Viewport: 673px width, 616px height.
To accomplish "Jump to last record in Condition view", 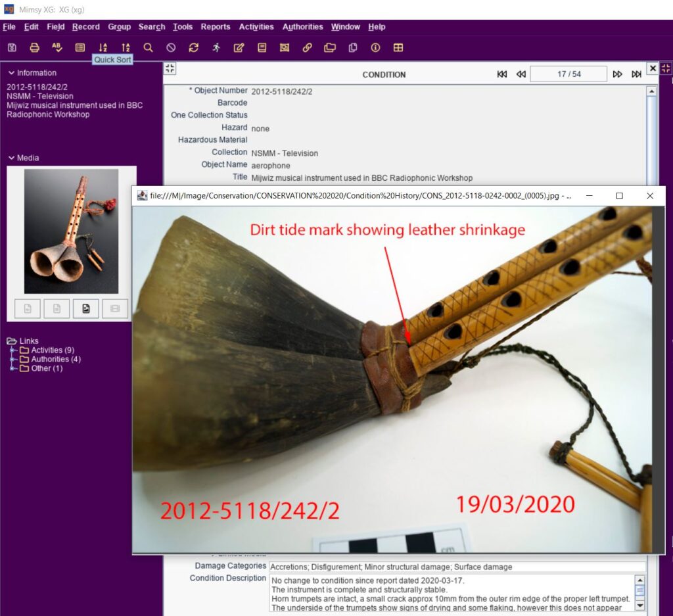I will (x=636, y=74).
